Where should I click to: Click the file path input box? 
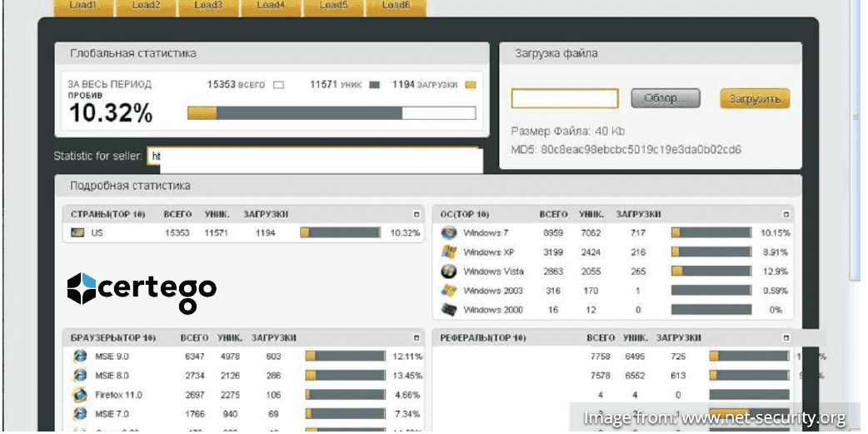point(564,99)
